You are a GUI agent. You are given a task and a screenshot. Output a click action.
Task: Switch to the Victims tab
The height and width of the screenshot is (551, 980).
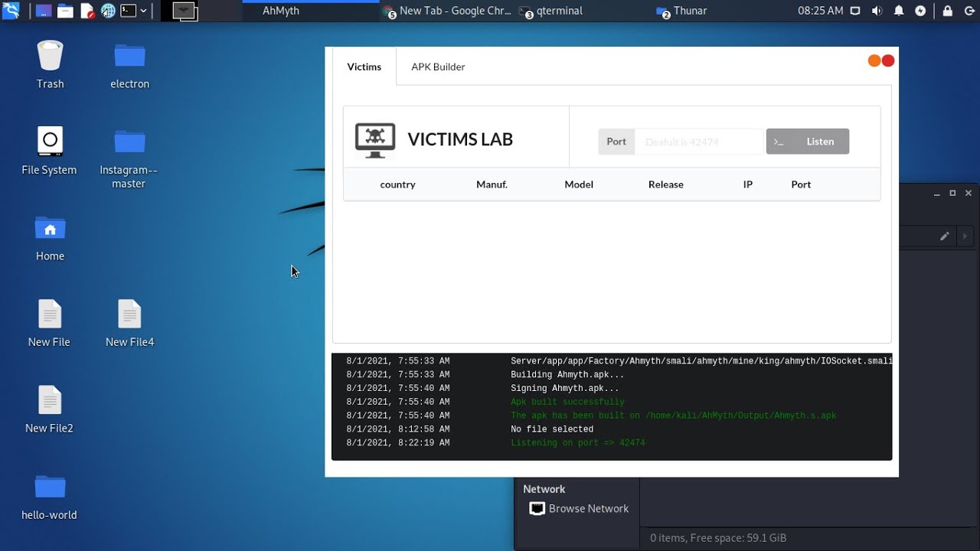[364, 67]
